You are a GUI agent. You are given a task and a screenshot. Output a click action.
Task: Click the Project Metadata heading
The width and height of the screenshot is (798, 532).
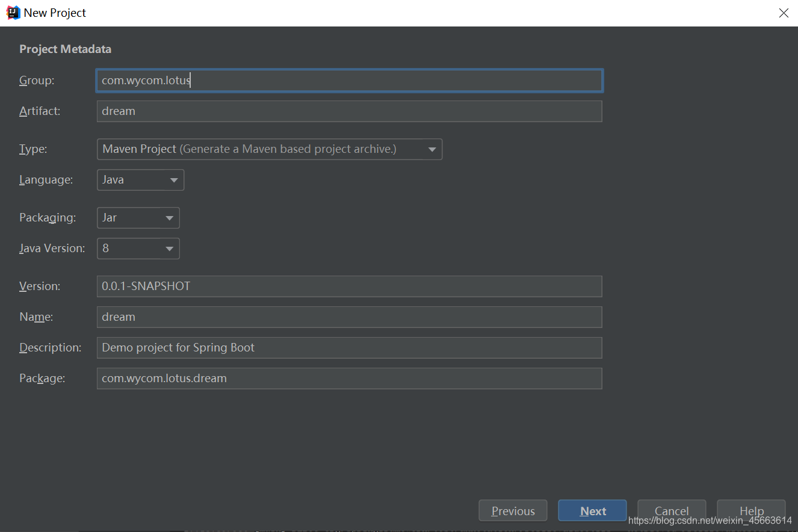click(x=65, y=49)
